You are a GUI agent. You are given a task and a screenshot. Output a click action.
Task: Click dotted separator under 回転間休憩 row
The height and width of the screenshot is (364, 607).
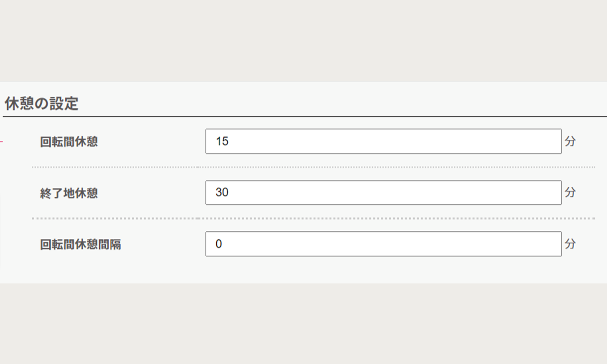pyautogui.click(x=313, y=167)
